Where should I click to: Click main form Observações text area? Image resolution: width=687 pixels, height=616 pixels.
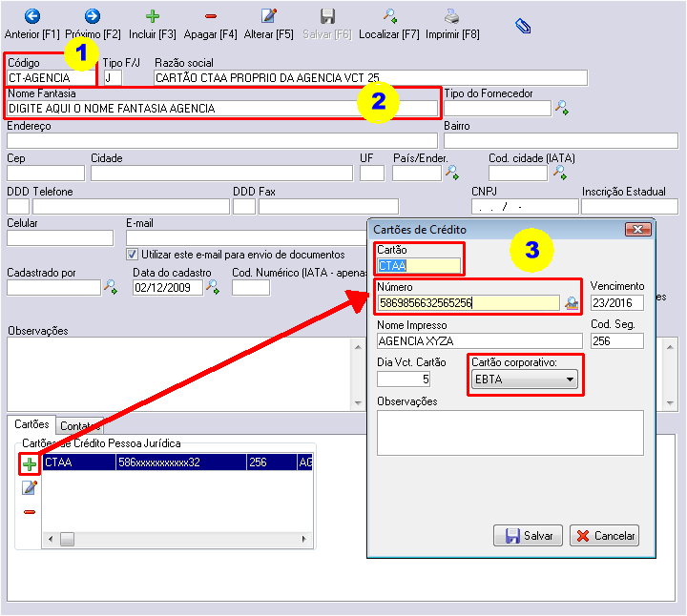pyautogui.click(x=179, y=375)
